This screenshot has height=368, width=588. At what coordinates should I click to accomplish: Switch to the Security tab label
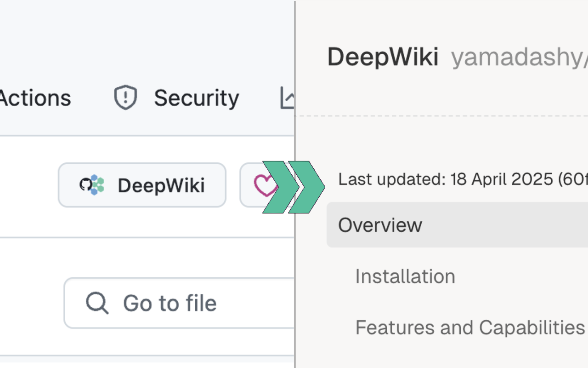tap(196, 98)
